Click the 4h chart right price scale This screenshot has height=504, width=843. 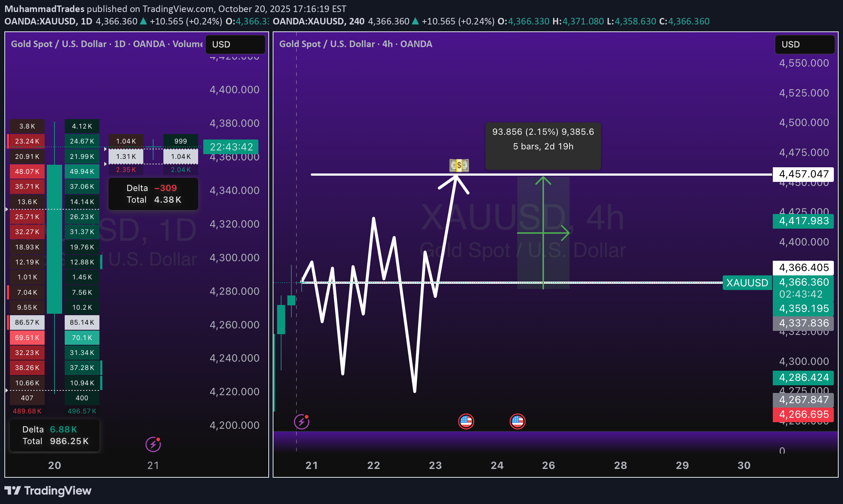804,241
